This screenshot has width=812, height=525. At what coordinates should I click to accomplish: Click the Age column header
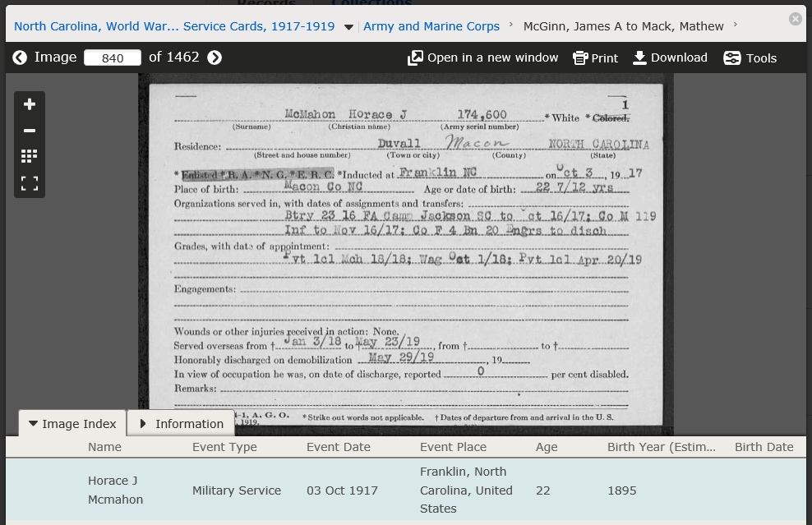pyautogui.click(x=547, y=447)
